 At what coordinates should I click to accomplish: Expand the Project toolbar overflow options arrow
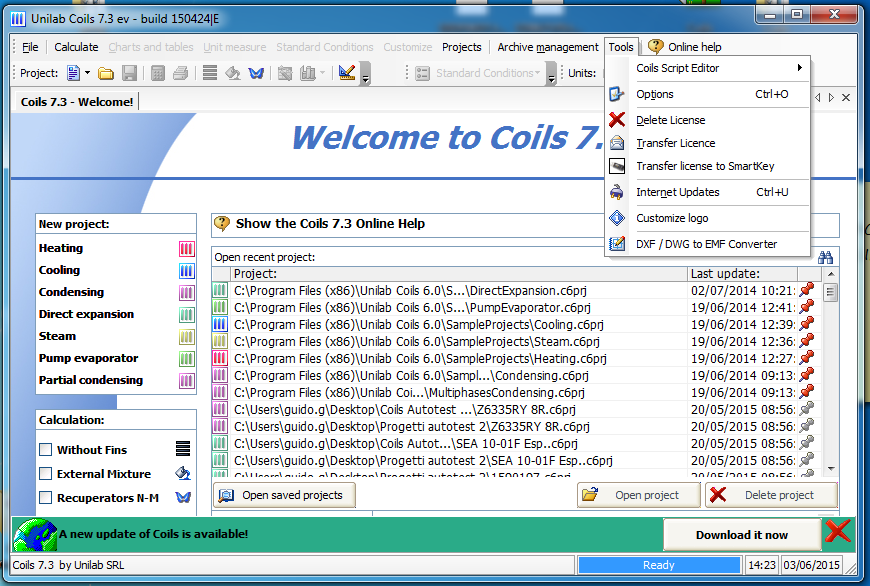point(365,73)
